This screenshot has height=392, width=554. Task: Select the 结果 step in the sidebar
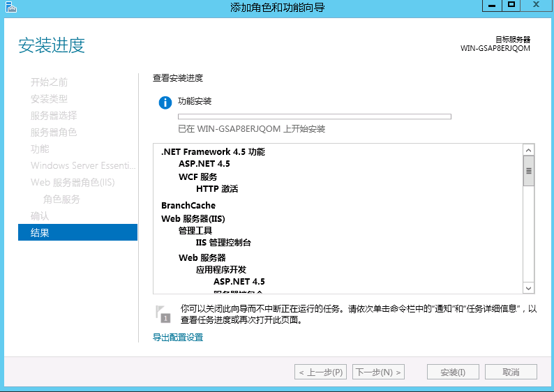click(x=77, y=232)
